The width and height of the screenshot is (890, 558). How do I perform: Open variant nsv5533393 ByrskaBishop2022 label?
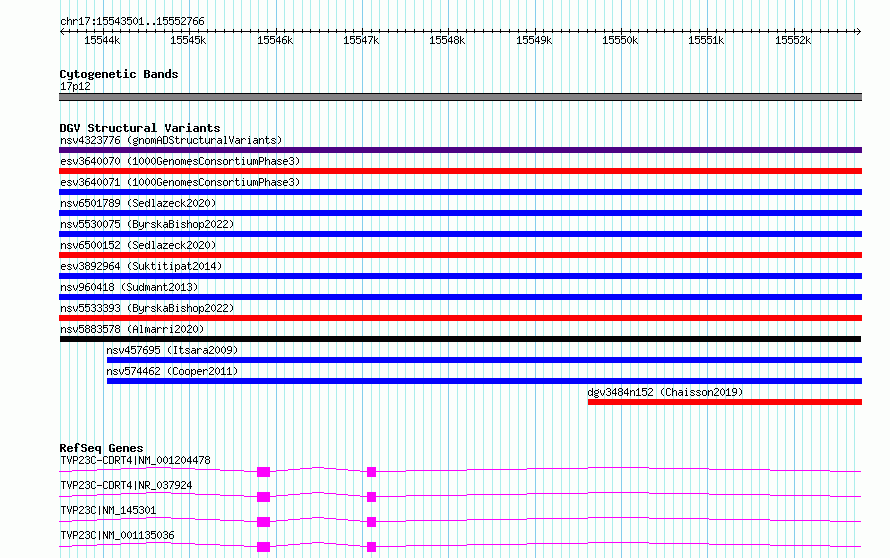click(x=147, y=308)
